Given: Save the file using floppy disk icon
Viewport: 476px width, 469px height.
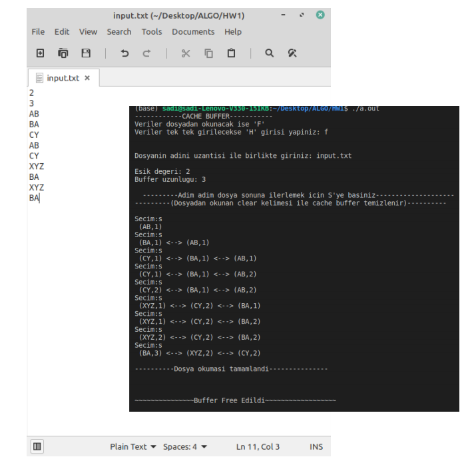Looking at the screenshot, I should tap(86, 53).
